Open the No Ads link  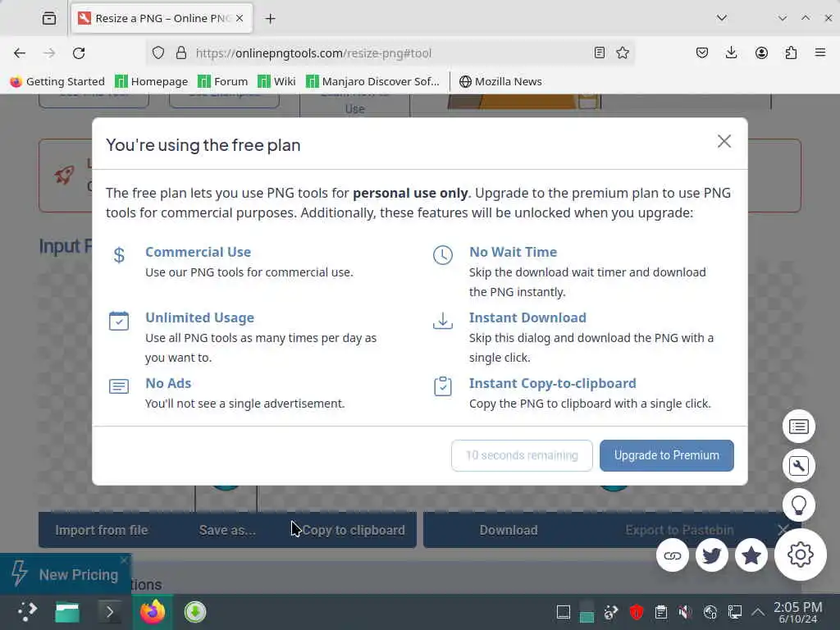[168, 383]
